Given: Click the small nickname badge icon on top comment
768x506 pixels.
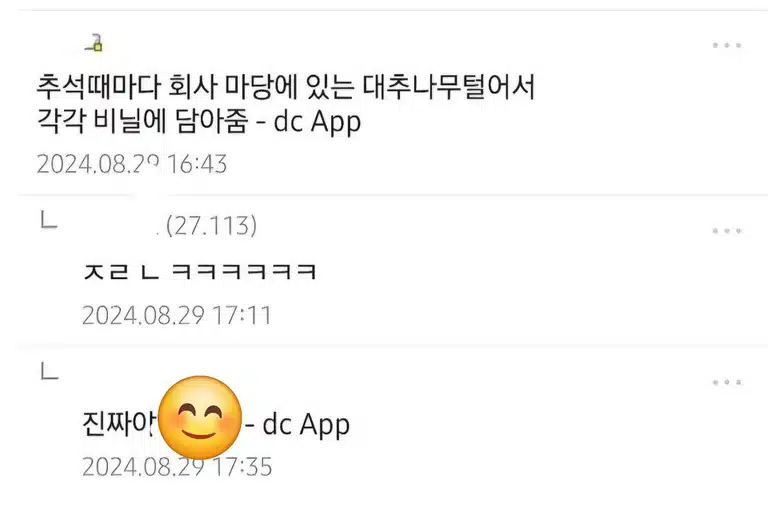Looking at the screenshot, I should point(95,43).
